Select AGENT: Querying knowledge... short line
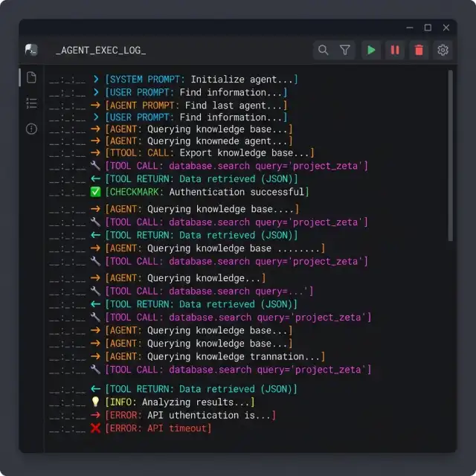Image resolution: width=476 pixels, height=476 pixels. coord(185,278)
